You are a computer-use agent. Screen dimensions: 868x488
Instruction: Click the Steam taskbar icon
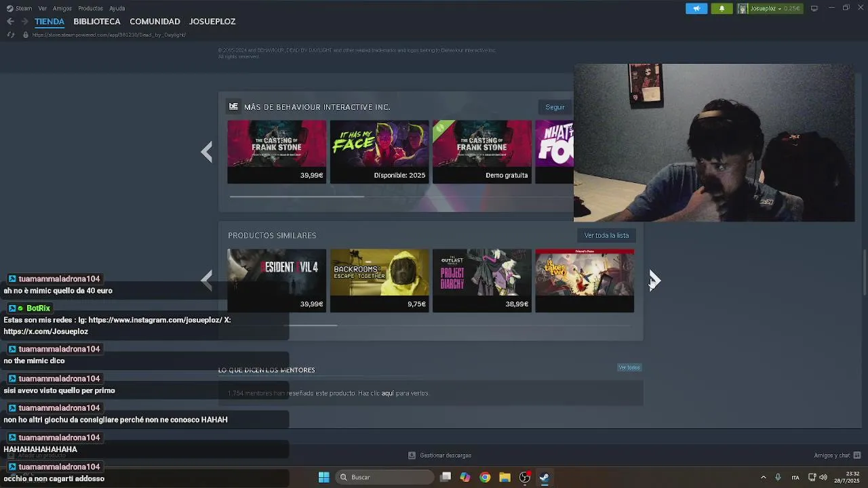coord(544,477)
